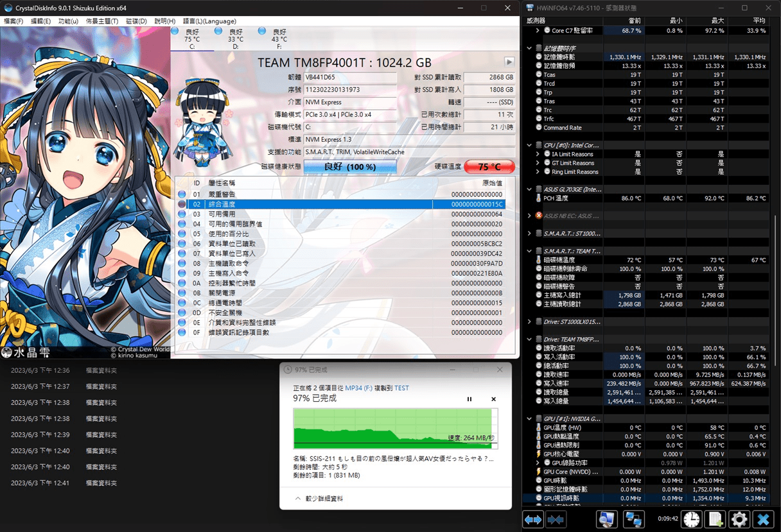
Task: Select SMART row 09 主機寫入命令
Action: point(340,273)
